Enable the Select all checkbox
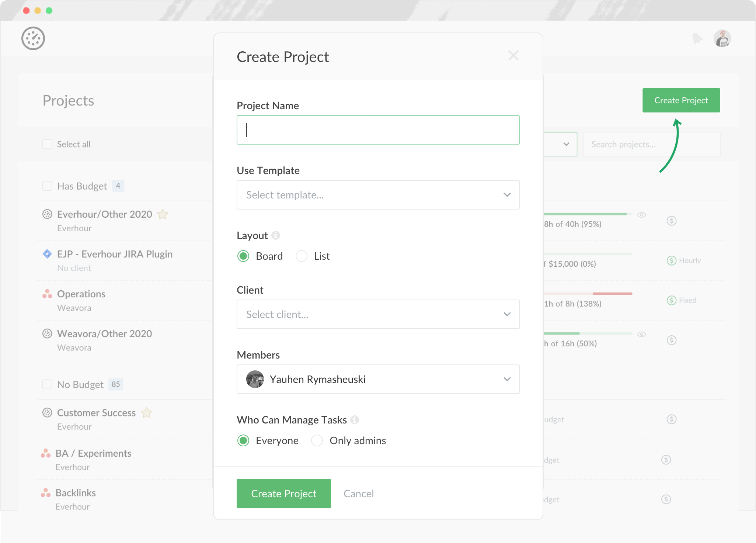The width and height of the screenshot is (756, 543). [x=47, y=144]
